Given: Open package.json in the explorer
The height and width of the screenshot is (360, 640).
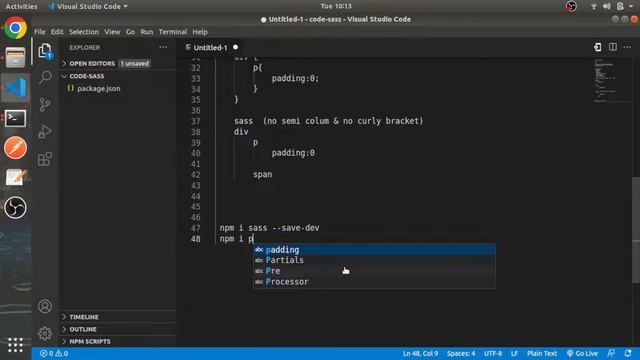Looking at the screenshot, I should (x=99, y=88).
